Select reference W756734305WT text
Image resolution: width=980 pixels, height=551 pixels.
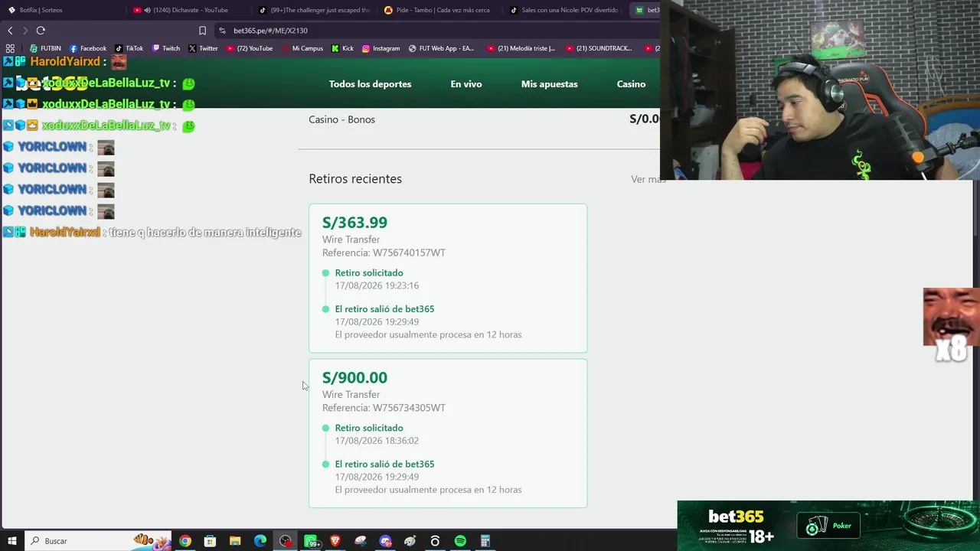pos(409,408)
